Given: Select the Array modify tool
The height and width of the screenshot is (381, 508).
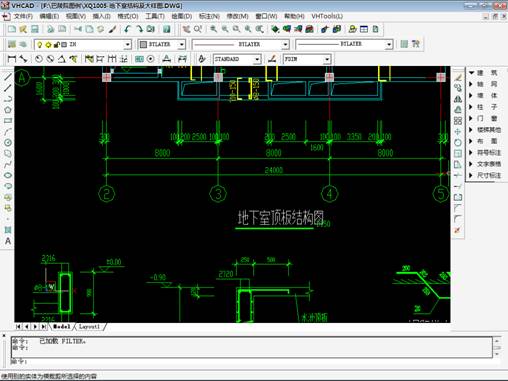Looking at the screenshot, I should [458, 121].
